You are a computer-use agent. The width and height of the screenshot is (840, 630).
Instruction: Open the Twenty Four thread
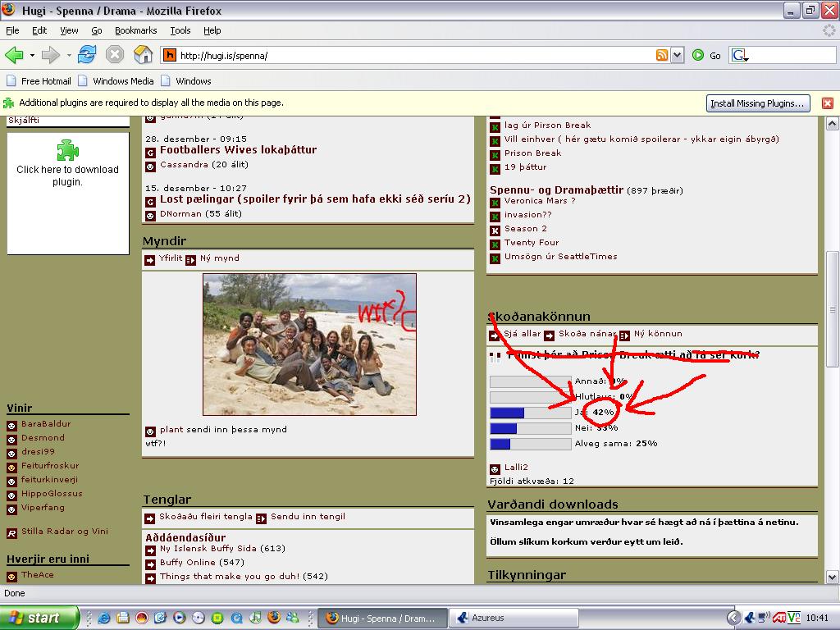click(x=532, y=243)
